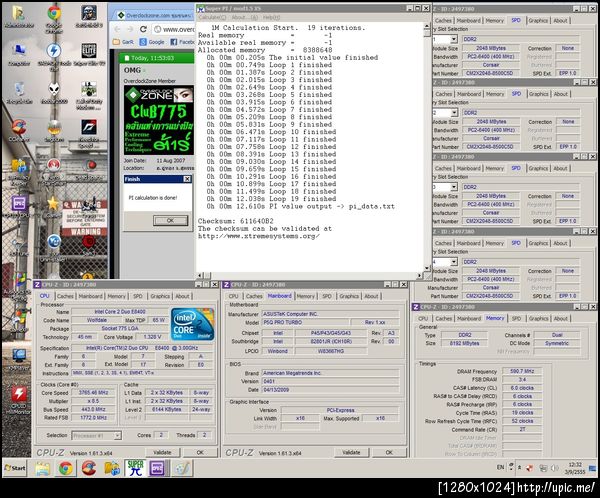
Task: Click the Start button on taskbar
Action: click(15, 468)
